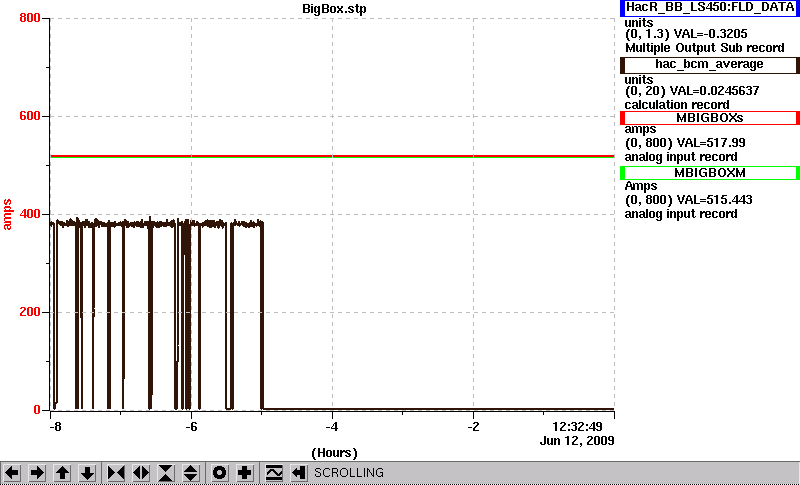This screenshot has width=800, height=485.
Task: Click the -6 x-axis tick label
Action: [x=191, y=426]
